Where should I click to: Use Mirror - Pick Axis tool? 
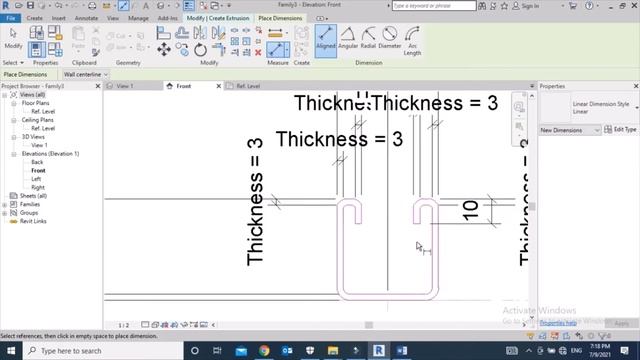(x=200, y=33)
